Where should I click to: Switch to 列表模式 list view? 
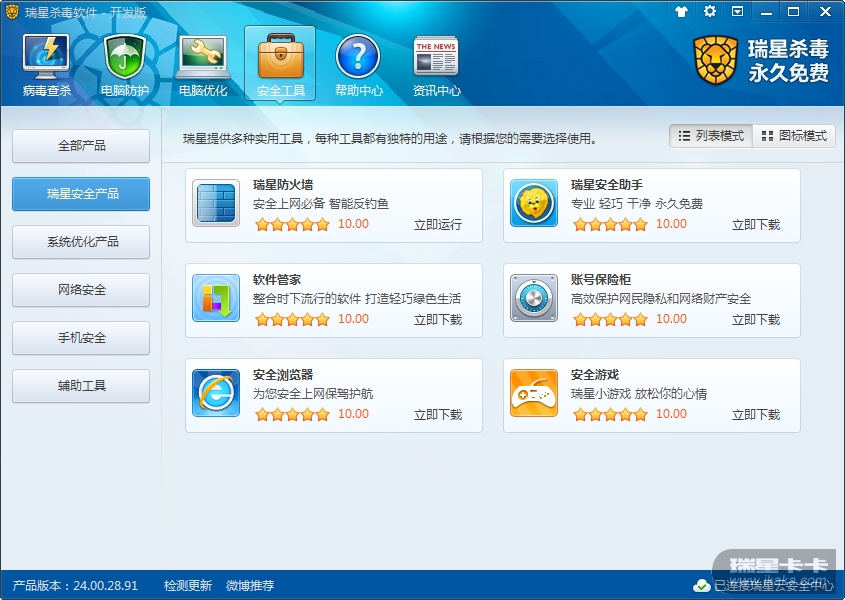[711, 136]
